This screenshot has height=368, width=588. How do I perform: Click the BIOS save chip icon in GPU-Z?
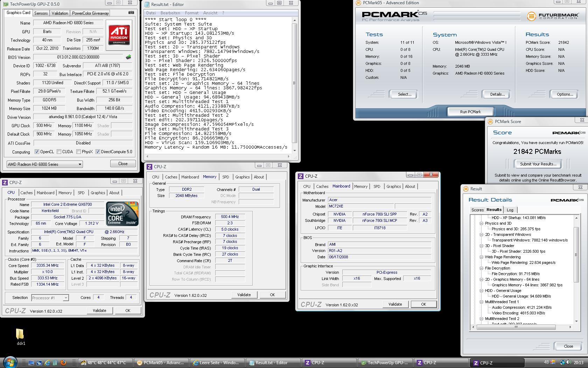tap(128, 57)
